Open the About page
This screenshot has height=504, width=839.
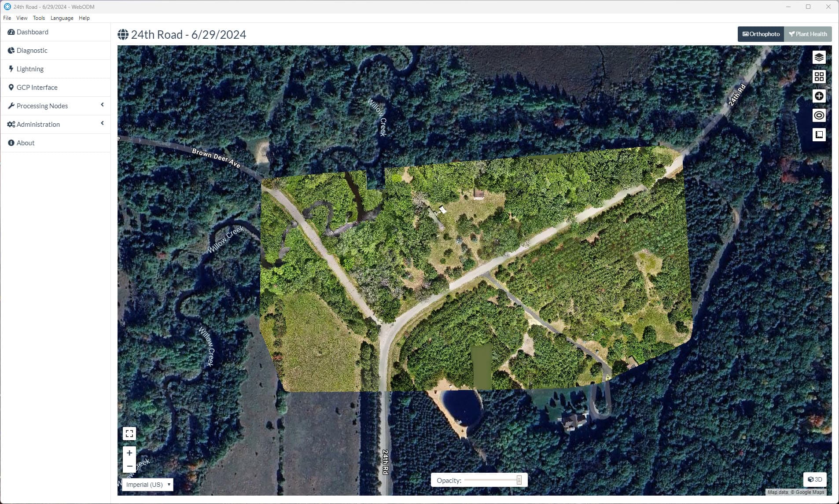(x=25, y=143)
